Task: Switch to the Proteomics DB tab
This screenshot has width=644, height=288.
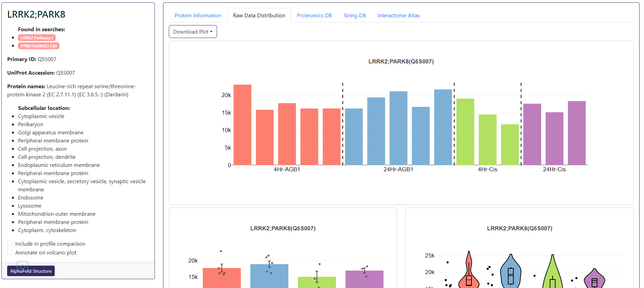Action: coord(314,16)
